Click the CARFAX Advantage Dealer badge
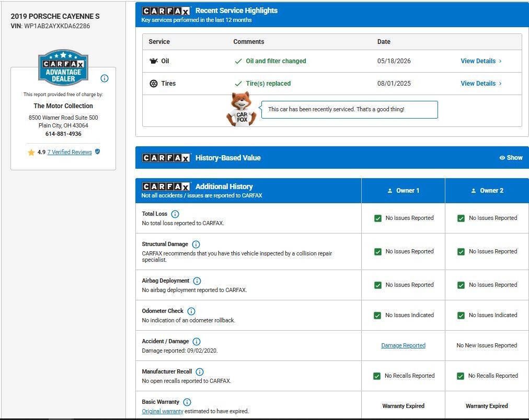The height and width of the screenshot is (420, 529). (x=63, y=67)
